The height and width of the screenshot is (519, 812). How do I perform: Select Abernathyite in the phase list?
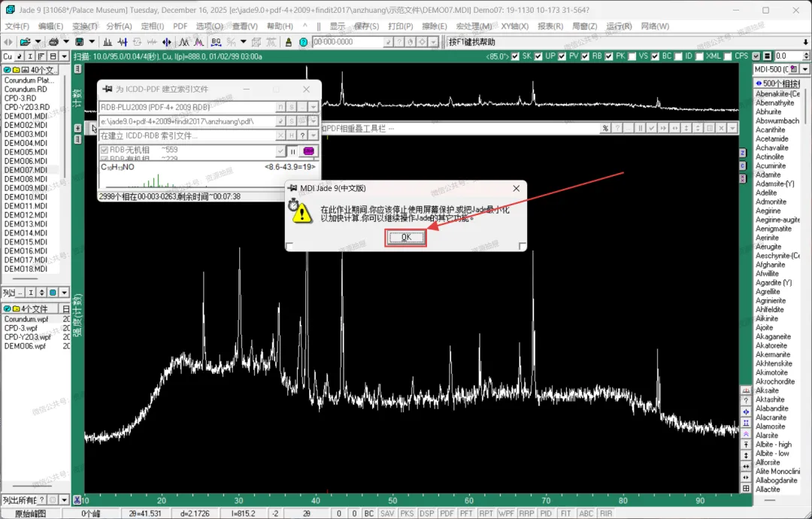pos(774,102)
